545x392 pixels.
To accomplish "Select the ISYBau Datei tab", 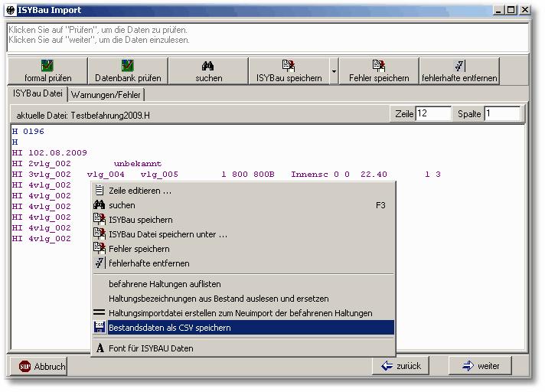I will click(x=38, y=93).
